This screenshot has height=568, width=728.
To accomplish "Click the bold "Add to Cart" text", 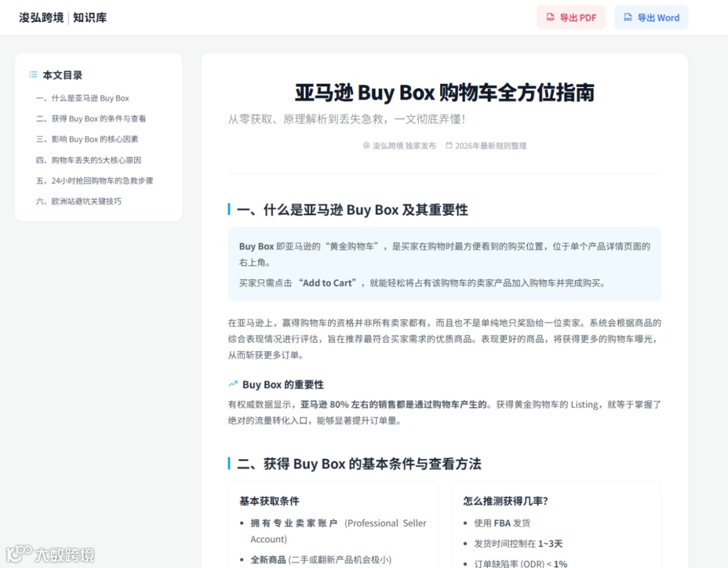I will point(328,283).
